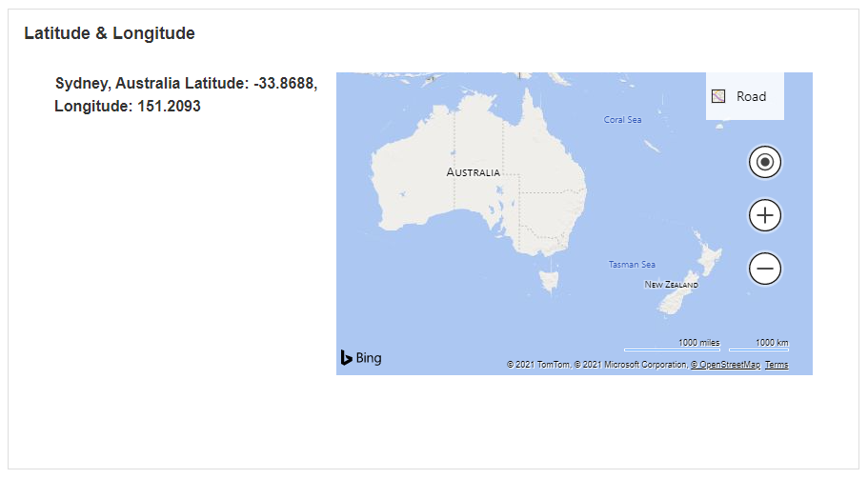This screenshot has height=479, width=868.
Task: Click the Bing logo
Action: [361, 358]
